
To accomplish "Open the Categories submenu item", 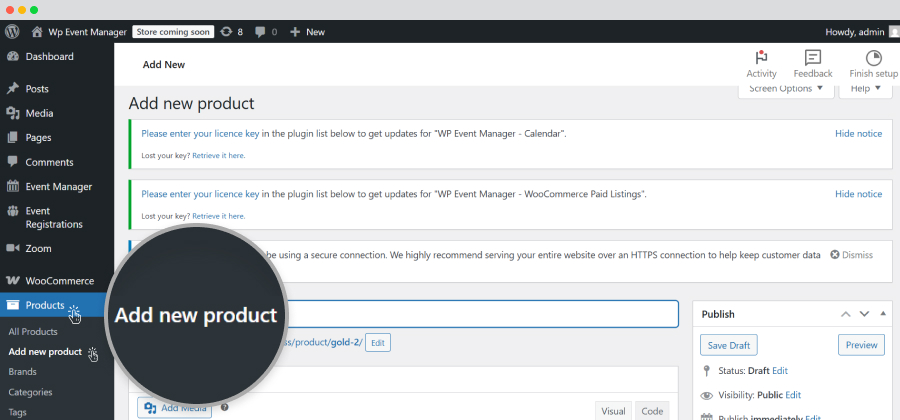I will coord(30,392).
